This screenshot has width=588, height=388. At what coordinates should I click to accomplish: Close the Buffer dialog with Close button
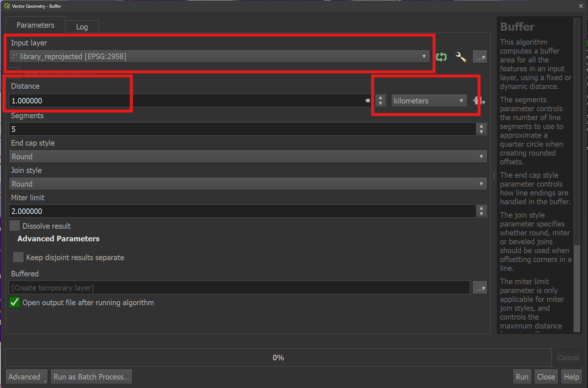[546, 377]
